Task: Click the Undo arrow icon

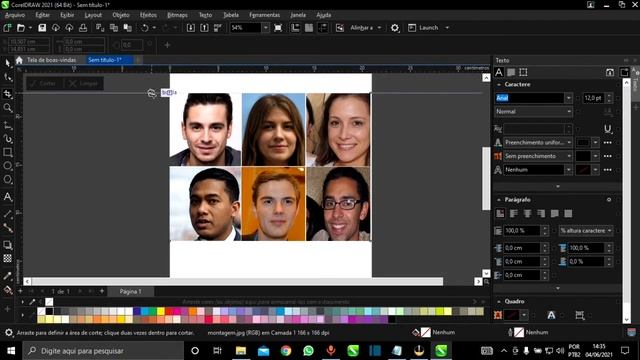Action: click(x=145, y=28)
